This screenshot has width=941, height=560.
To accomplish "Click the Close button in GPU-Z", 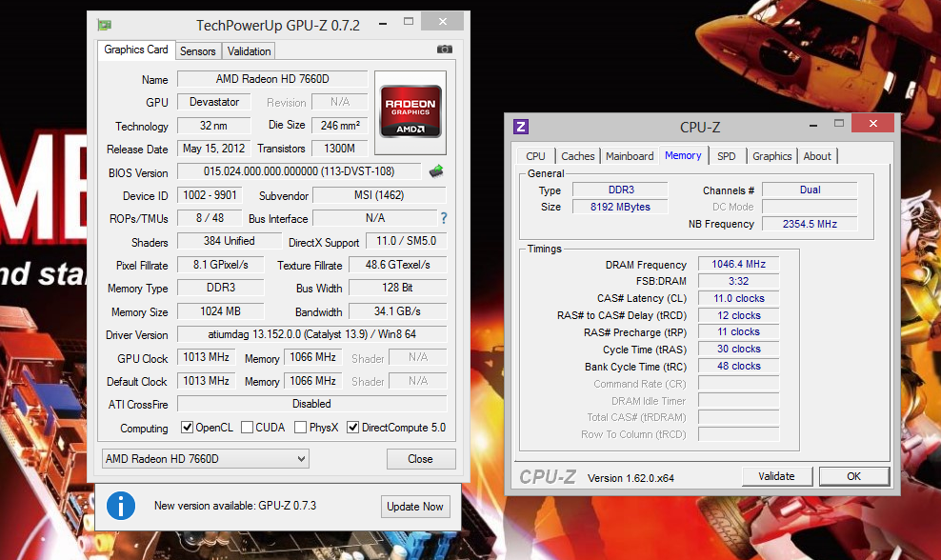I will (421, 459).
